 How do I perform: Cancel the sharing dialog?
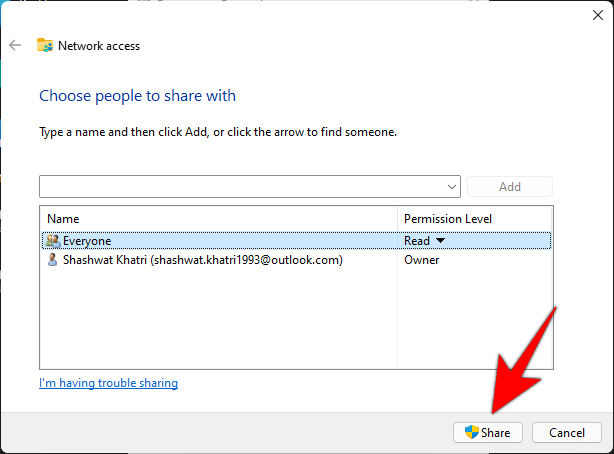[566, 432]
